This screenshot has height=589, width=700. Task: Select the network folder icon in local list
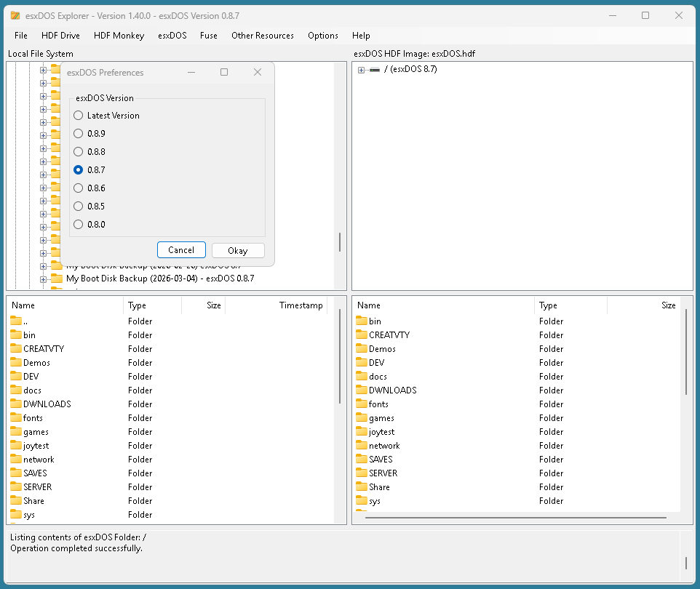point(16,459)
